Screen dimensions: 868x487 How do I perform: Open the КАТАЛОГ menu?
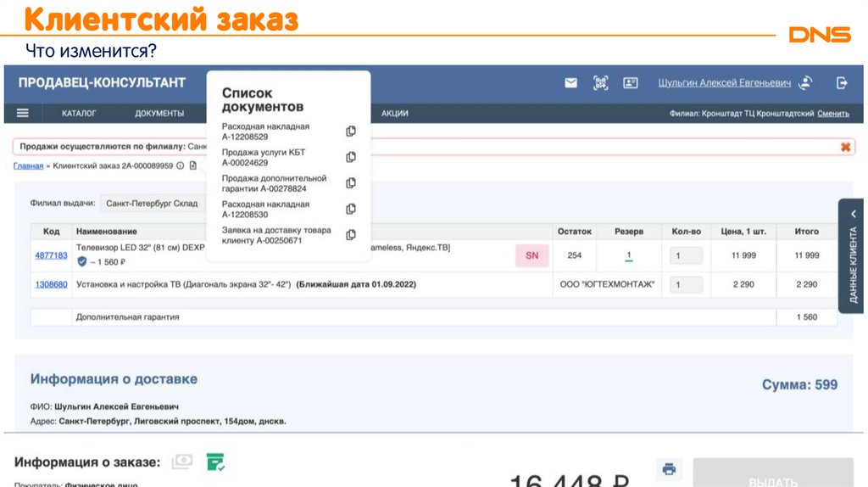(x=79, y=113)
